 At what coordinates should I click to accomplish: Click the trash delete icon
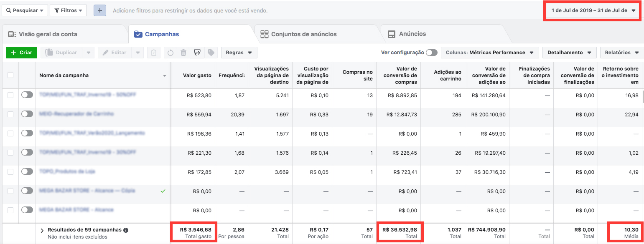click(183, 53)
